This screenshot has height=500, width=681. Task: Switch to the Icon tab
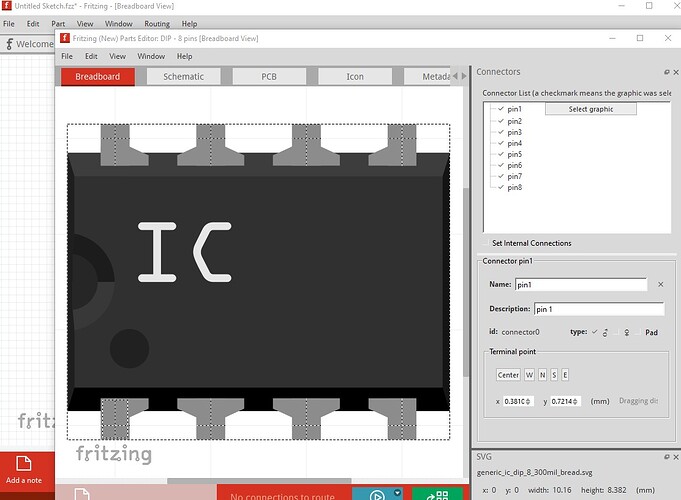click(355, 76)
